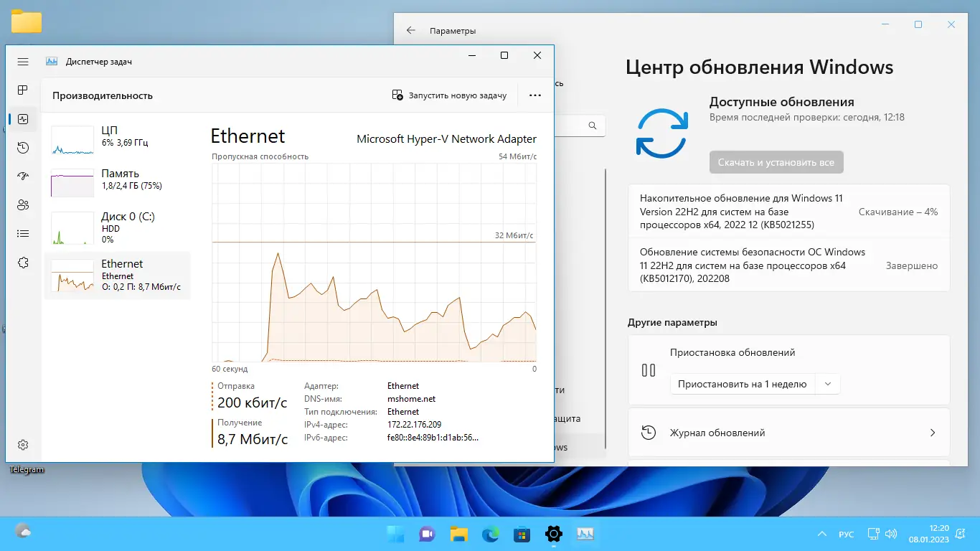Open the Windows Start menu
Screen dimensions: 980x551
click(395, 534)
